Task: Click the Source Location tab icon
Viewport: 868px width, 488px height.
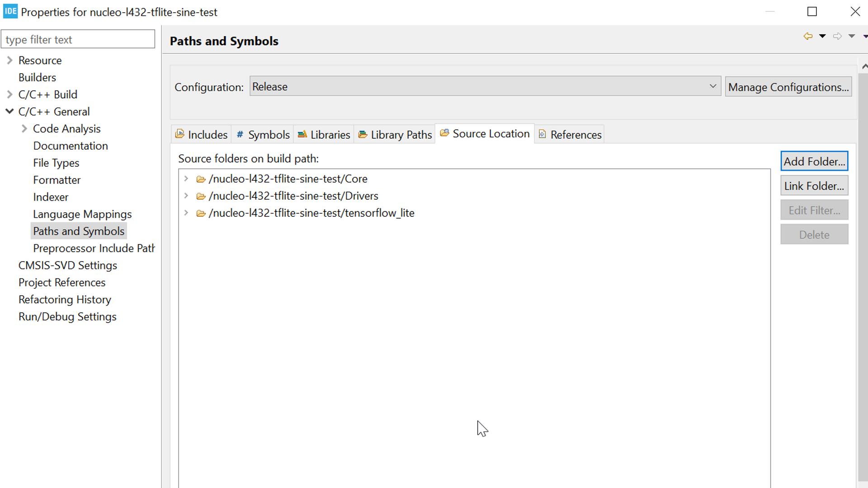Action: click(445, 134)
